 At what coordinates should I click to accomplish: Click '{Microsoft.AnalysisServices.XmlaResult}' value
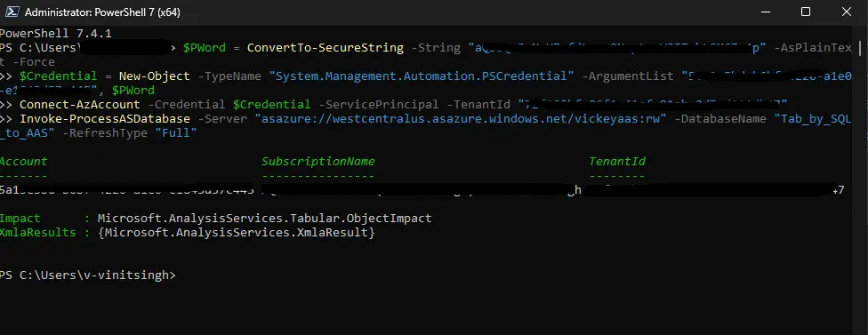[237, 233]
